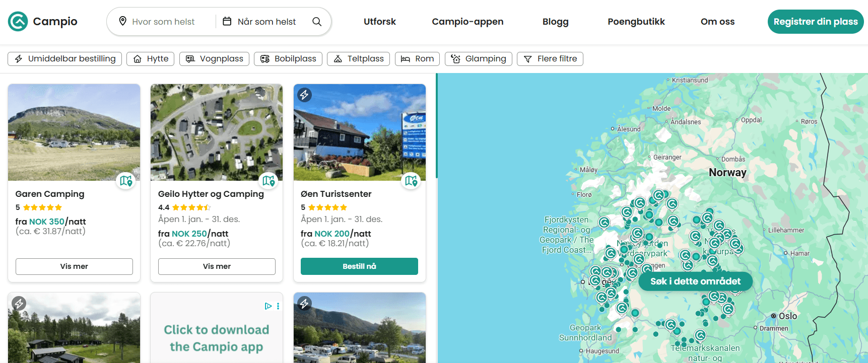The height and width of the screenshot is (363, 868).
Task: Open the ad options three-dot menu
Action: [278, 306]
